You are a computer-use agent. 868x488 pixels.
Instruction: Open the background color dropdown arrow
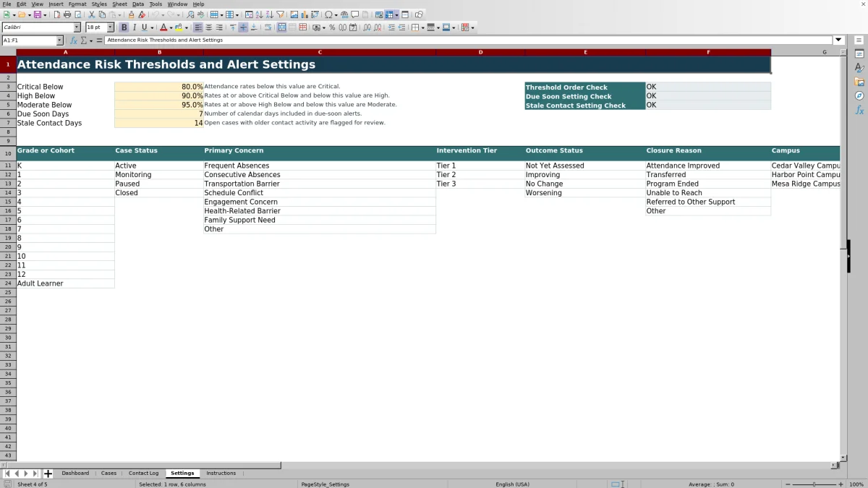(x=187, y=27)
